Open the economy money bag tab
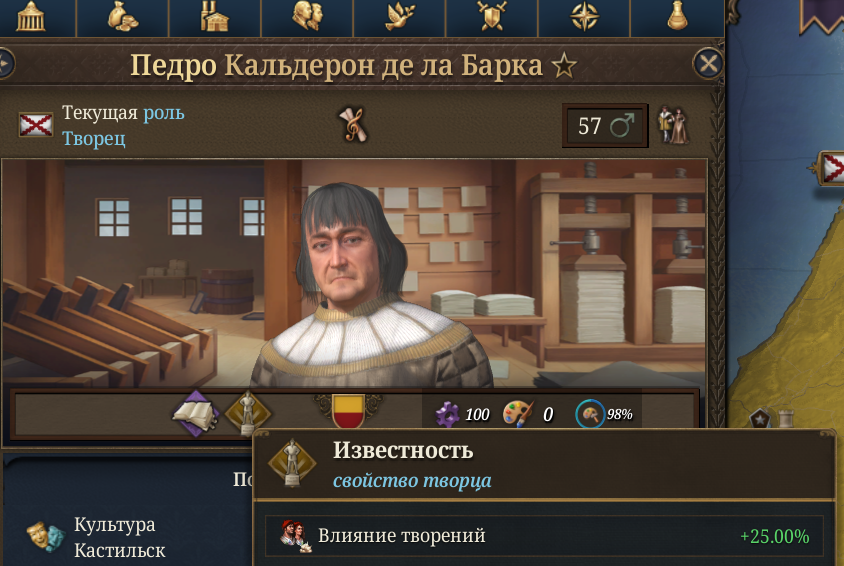This screenshot has height=566, width=844. (x=123, y=16)
